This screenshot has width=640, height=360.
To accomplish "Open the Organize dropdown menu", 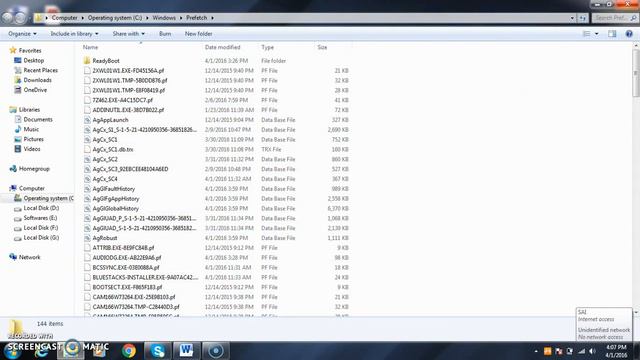I will [22, 34].
